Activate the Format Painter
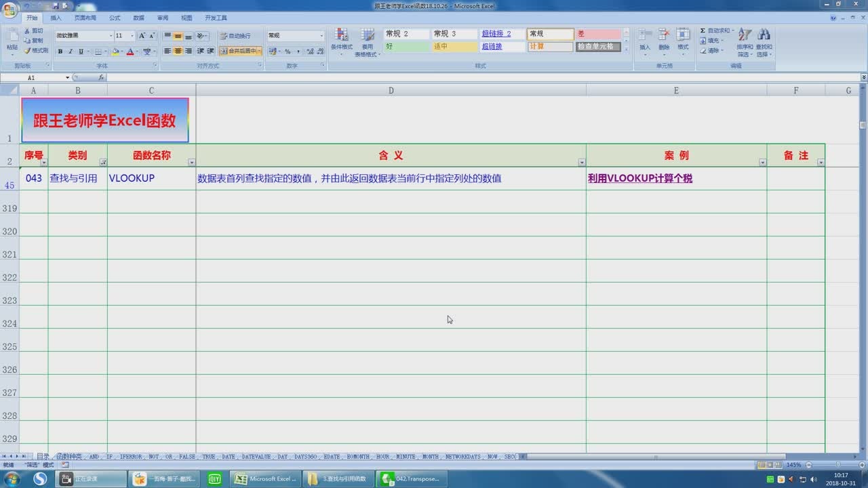This screenshot has height=488, width=868. [x=37, y=50]
